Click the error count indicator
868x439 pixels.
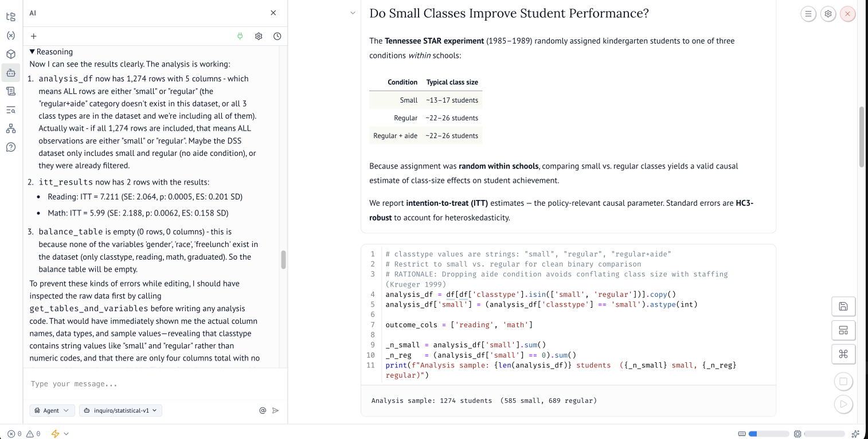pos(14,434)
